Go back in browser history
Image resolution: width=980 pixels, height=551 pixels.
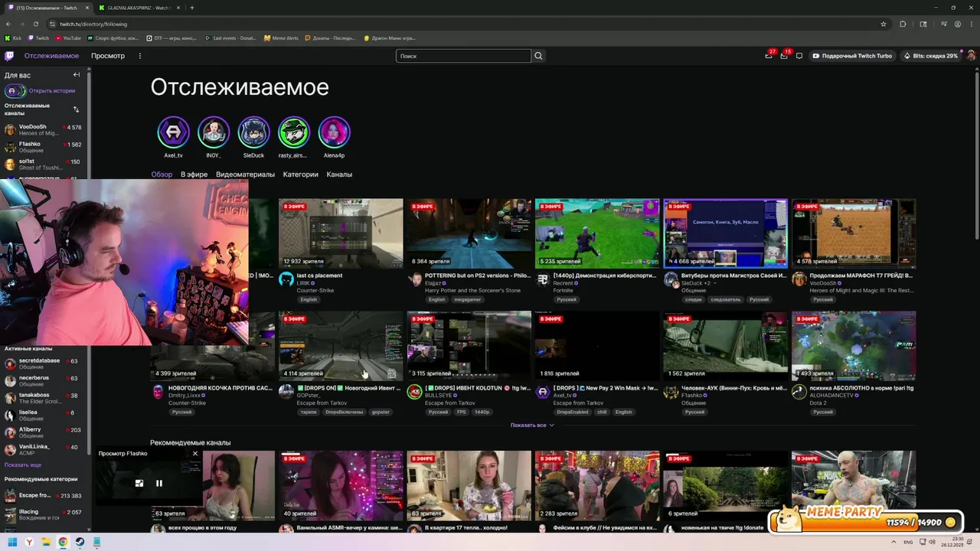tap(8, 24)
